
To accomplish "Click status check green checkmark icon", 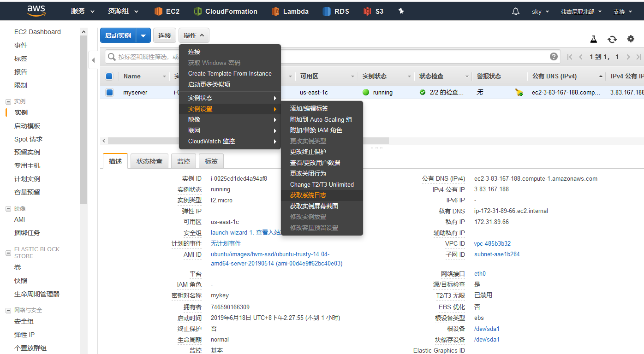I will click(x=423, y=92).
